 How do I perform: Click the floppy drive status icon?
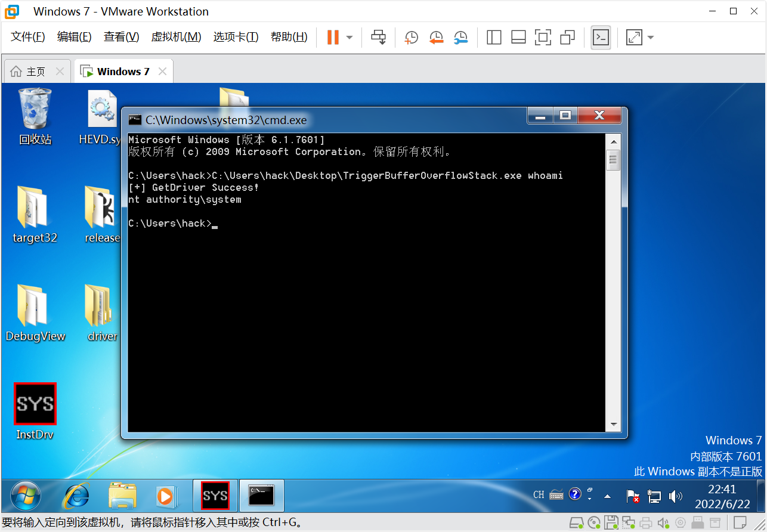611,523
